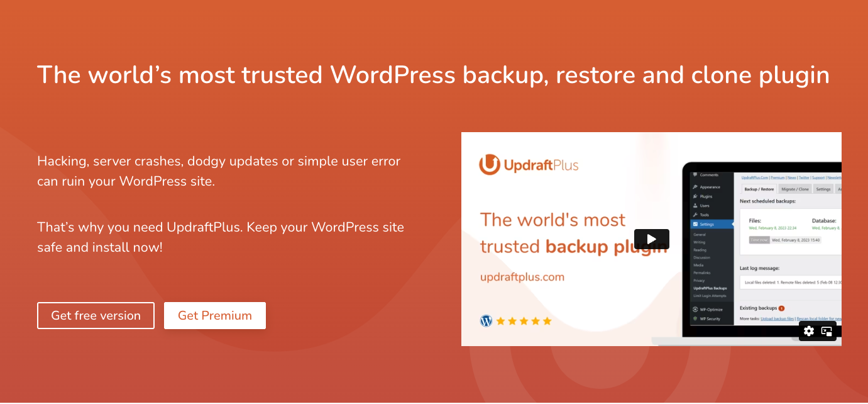Click the UpdraftPlus logo in video

(x=529, y=165)
